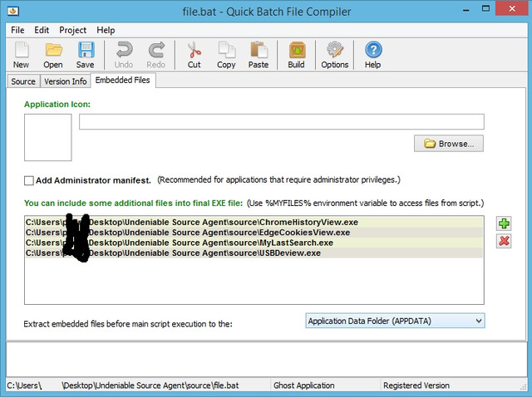Screen dimensions: 532x398
Task: Click the application icon in the title bar
Action: pyautogui.click(x=13, y=11)
